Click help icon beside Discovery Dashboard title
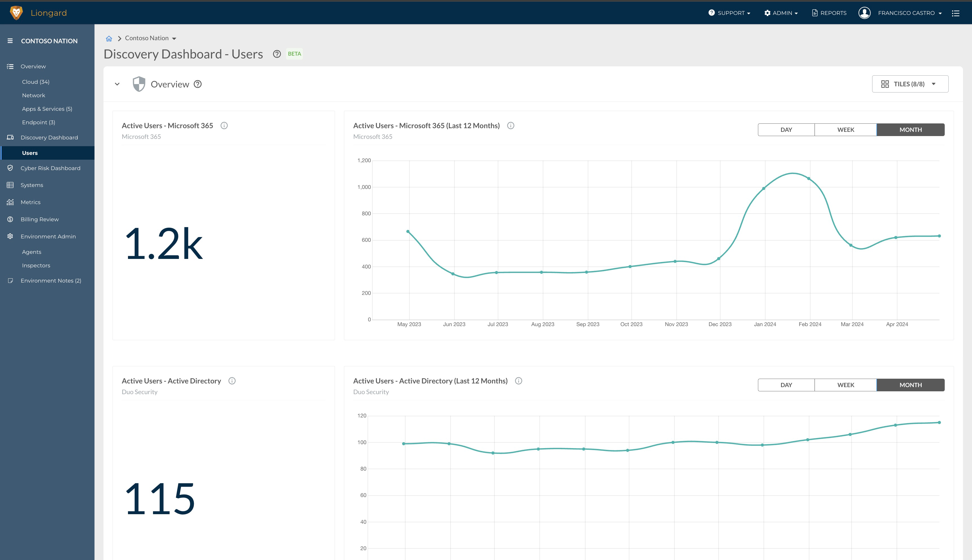Image resolution: width=972 pixels, height=560 pixels. coord(277,54)
